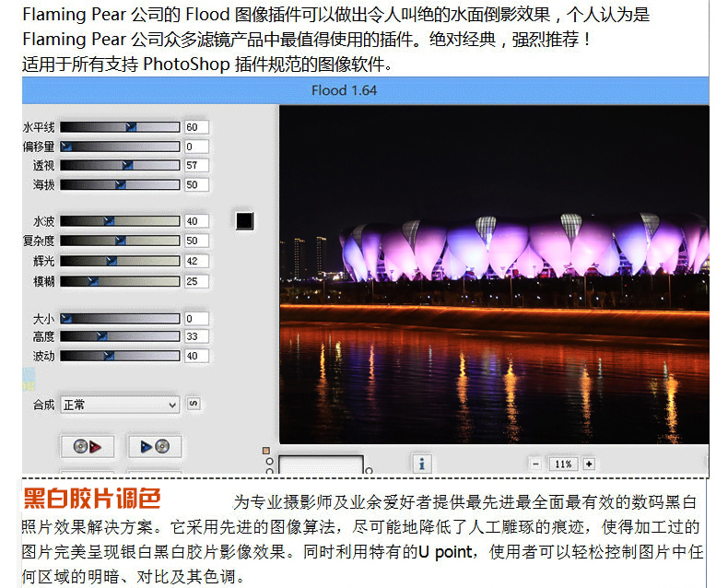Click the 大小 value field showing 0
Image resolution: width=728 pixels, height=588 pixels.
[196, 318]
